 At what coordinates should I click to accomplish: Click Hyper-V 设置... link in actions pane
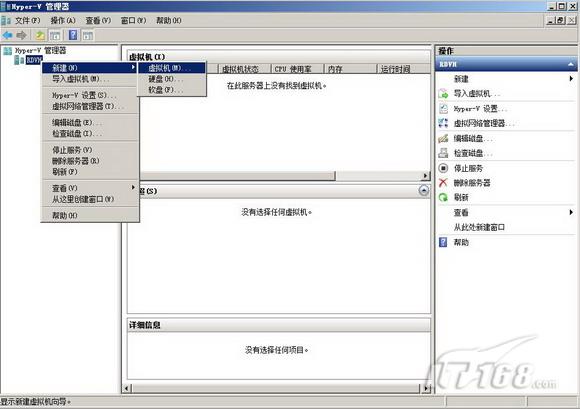(480, 109)
